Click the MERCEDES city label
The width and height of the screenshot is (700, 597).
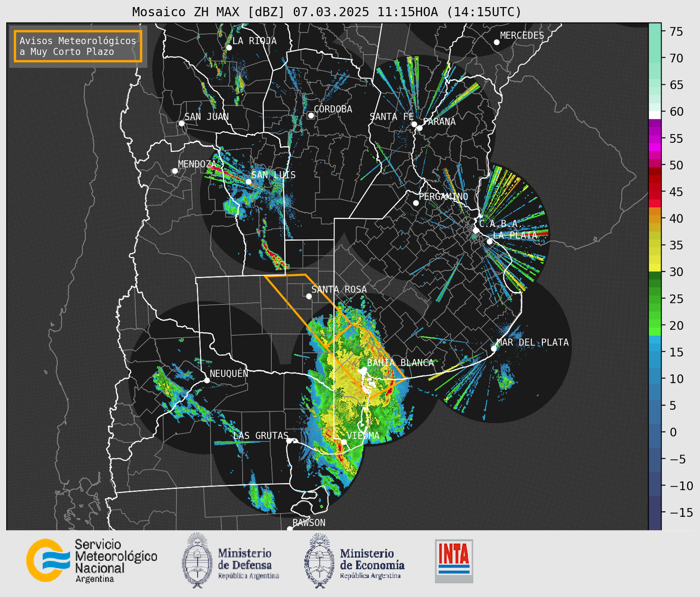[522, 36]
